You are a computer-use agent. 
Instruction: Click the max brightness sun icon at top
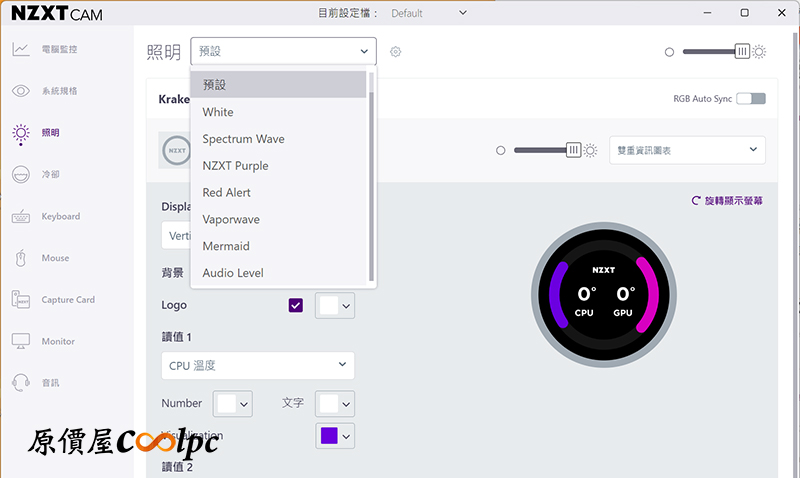pyautogui.click(x=759, y=52)
